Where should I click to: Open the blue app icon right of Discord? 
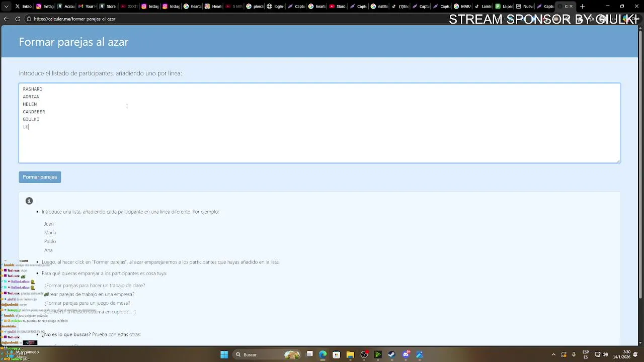pos(420,354)
